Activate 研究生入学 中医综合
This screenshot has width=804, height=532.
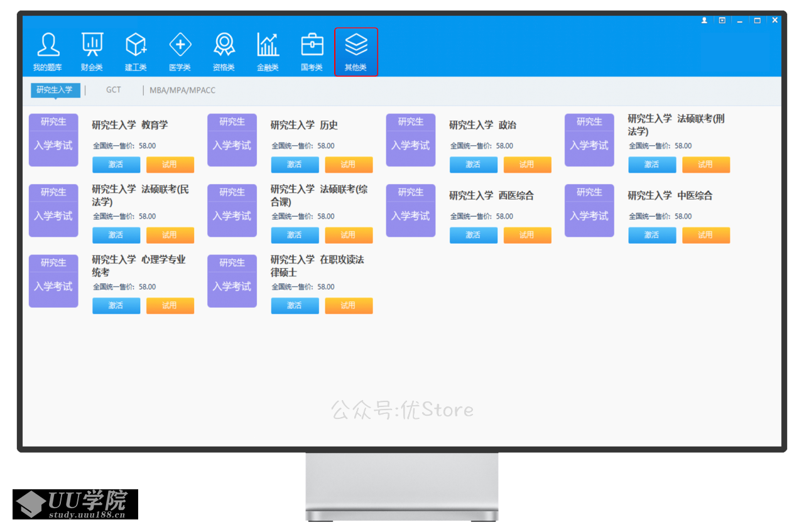(652, 235)
